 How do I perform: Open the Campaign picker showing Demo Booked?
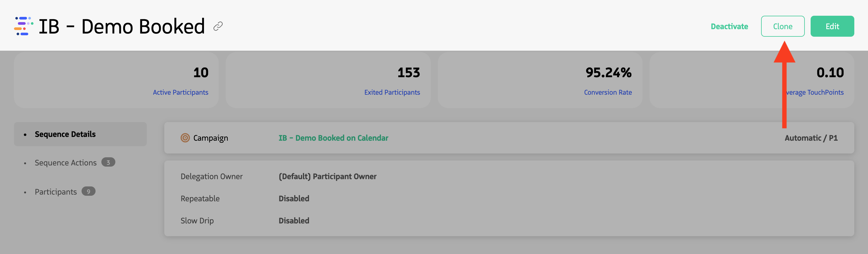(x=333, y=138)
